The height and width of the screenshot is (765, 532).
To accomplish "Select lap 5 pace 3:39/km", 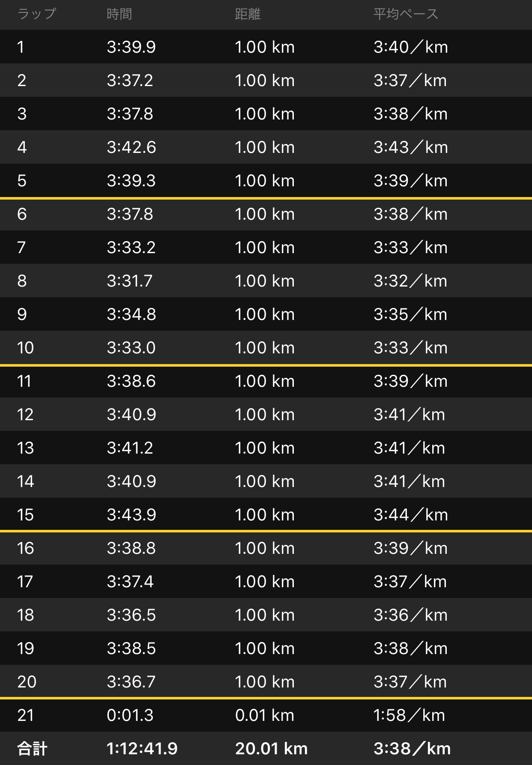I will (410, 181).
